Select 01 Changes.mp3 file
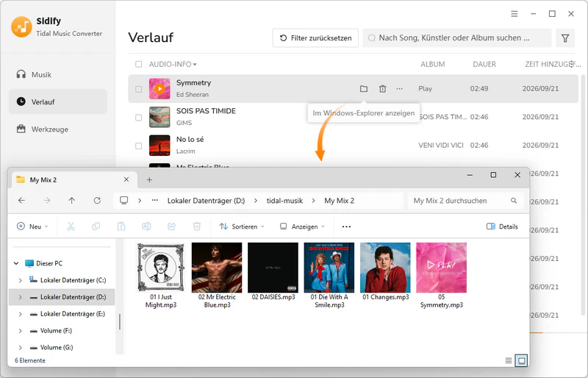Viewport: 588px width, 378px height. point(385,272)
